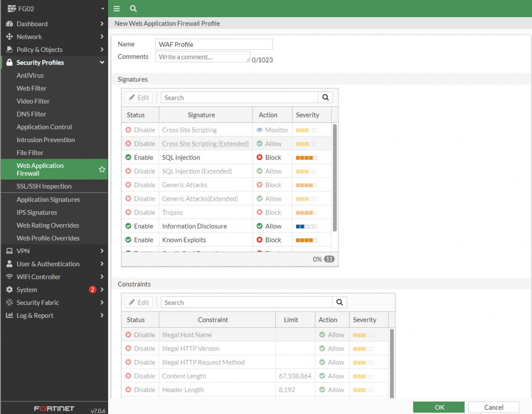Click the favorite star on Web Application Firewall
This screenshot has width=532, height=414.
click(x=102, y=170)
